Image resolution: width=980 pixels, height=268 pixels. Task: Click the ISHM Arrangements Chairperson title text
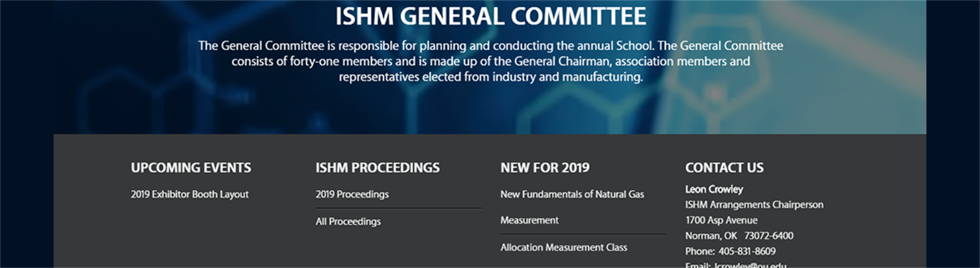tap(754, 204)
